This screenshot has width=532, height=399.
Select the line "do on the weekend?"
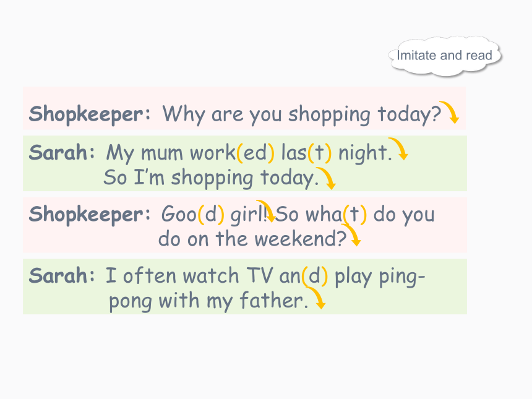pos(252,239)
